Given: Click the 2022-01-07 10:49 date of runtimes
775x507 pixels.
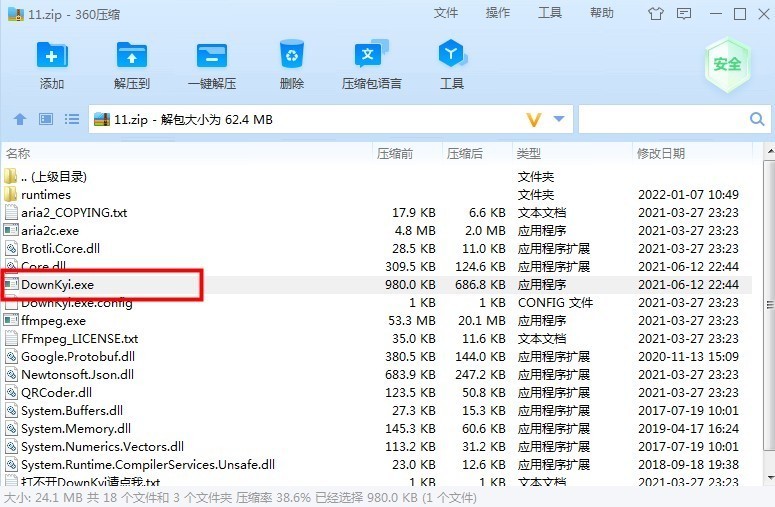Looking at the screenshot, I should tap(688, 194).
